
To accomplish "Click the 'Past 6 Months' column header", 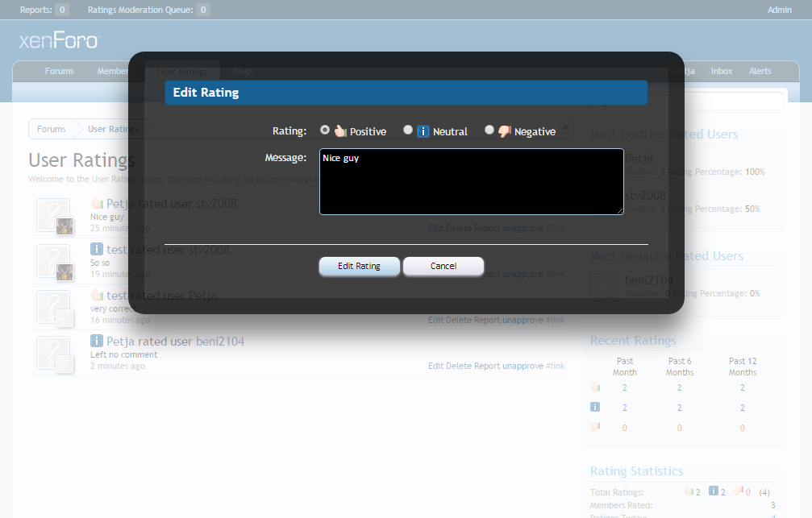I will [x=680, y=367].
